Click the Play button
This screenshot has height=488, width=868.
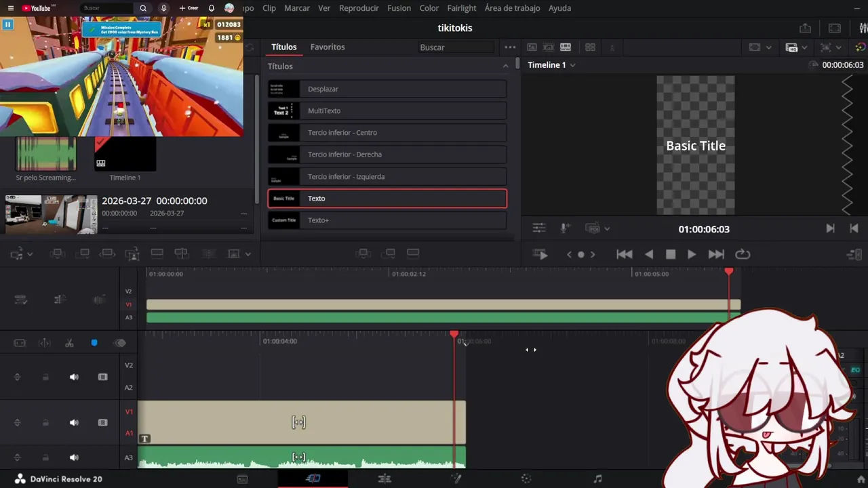click(691, 254)
